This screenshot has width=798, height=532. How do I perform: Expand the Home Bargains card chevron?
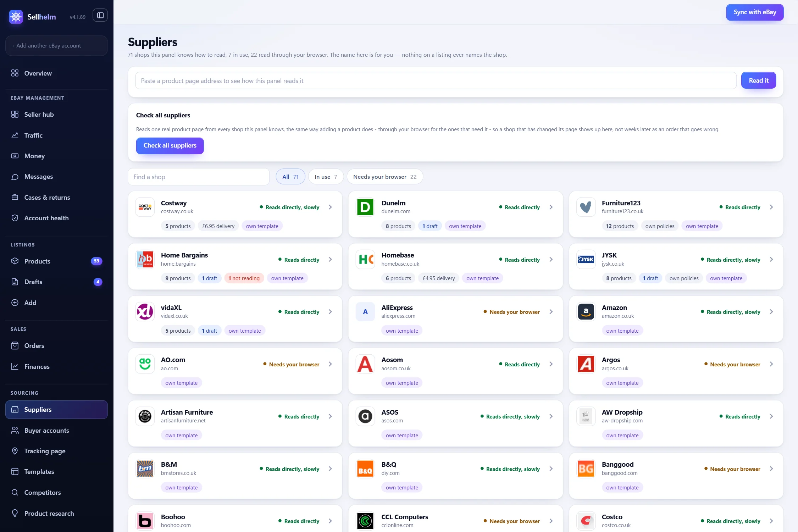(x=330, y=260)
